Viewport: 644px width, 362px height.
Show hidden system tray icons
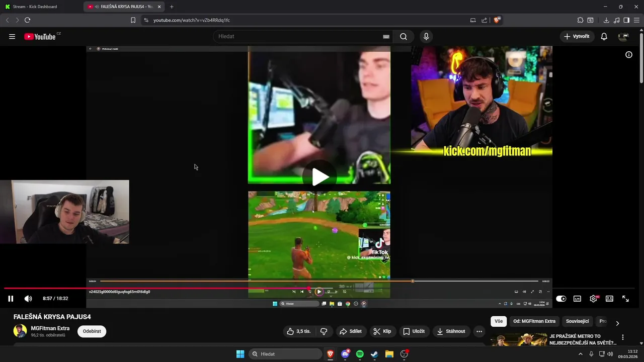(580, 354)
